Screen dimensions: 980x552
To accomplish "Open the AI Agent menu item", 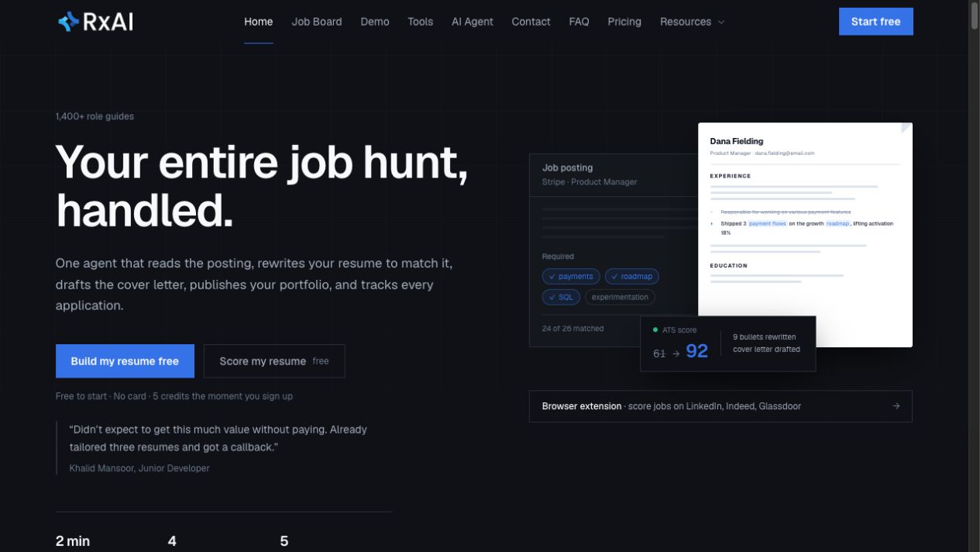I will pyautogui.click(x=473, y=22).
